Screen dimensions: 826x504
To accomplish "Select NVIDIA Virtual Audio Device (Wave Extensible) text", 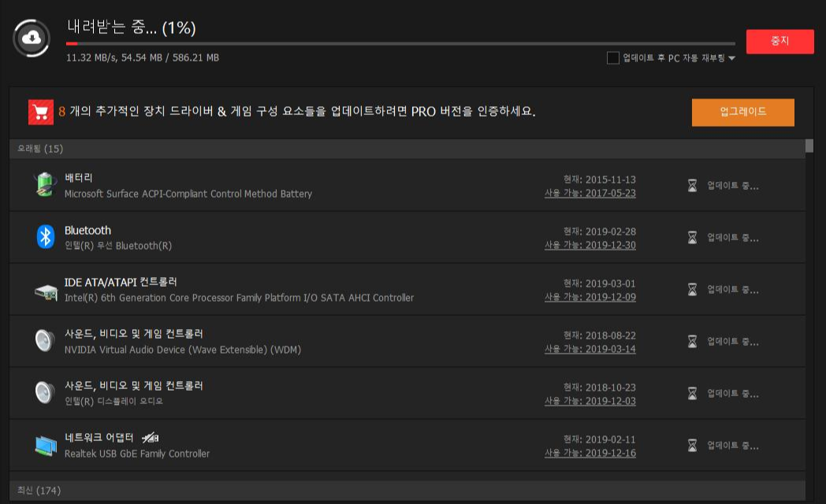I will coord(183,350).
